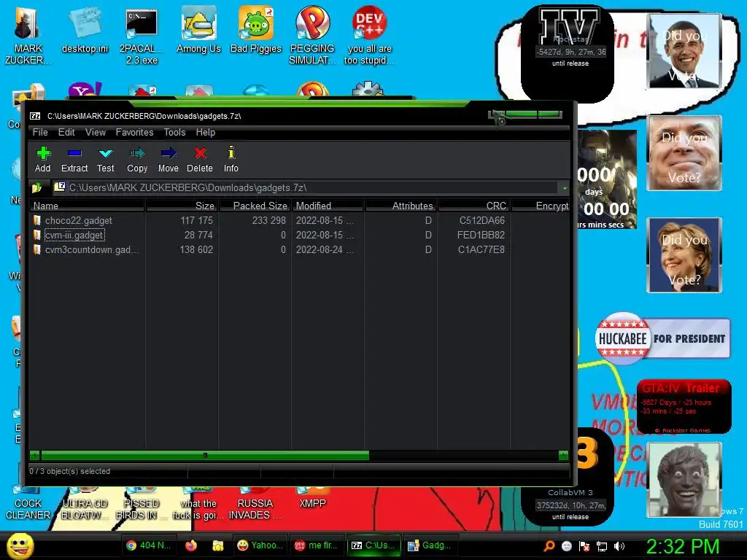Select the Copy toolbar icon
Screen dimensions: 747x560
pyautogui.click(x=137, y=159)
